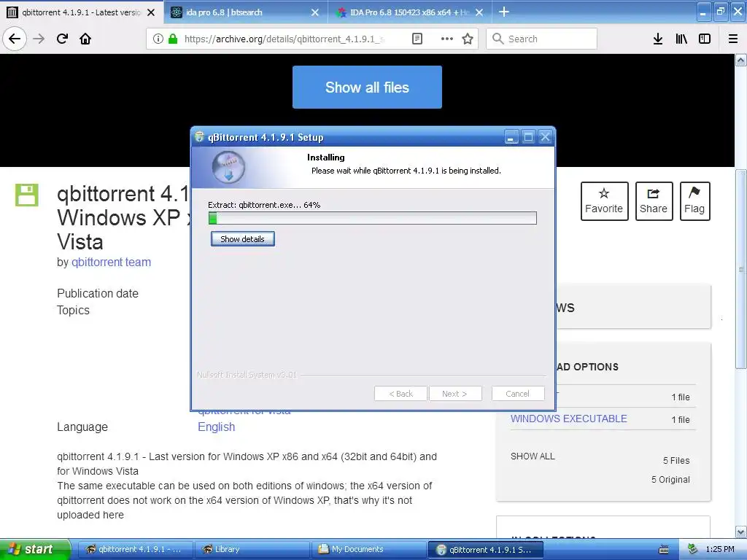Image resolution: width=747 pixels, height=560 pixels.
Task: Click the installer extraction progress bar
Action: (373, 218)
